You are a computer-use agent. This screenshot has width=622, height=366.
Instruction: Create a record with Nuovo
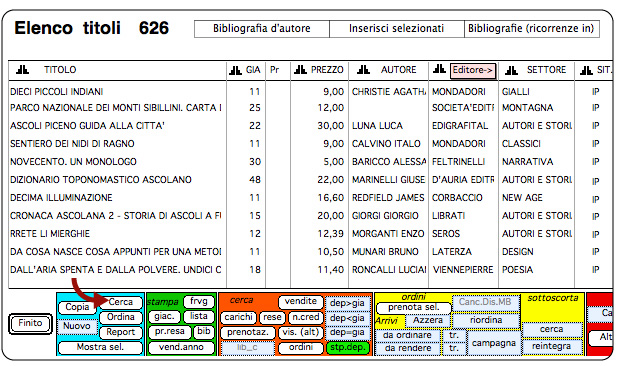pyautogui.click(x=77, y=326)
